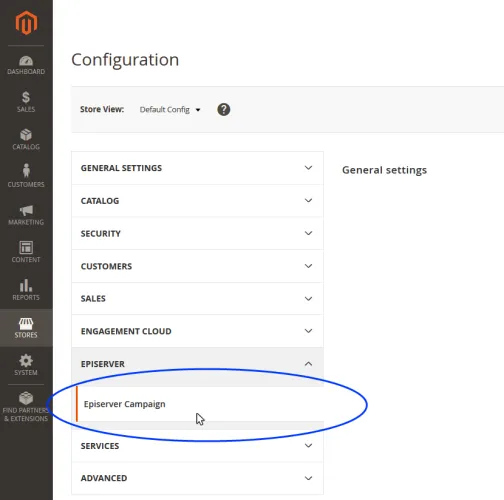
Task: Open the Default Config store view dropdown
Action: tap(170, 110)
